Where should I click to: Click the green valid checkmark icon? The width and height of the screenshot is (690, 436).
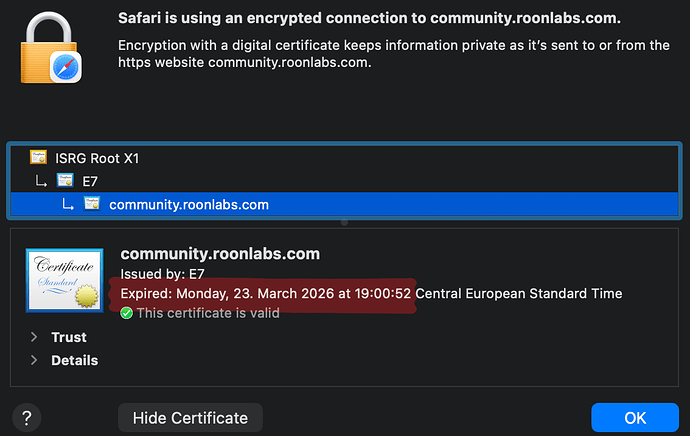(x=126, y=313)
